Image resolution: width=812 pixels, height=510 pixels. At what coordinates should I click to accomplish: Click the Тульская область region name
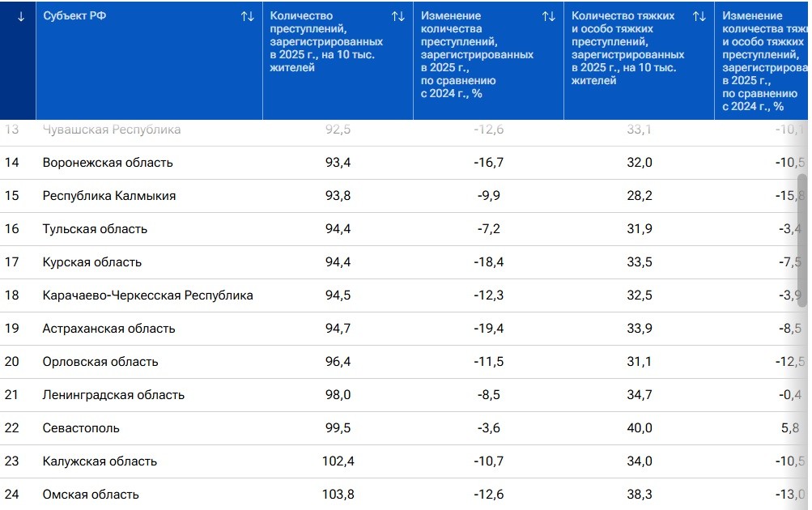click(x=95, y=229)
